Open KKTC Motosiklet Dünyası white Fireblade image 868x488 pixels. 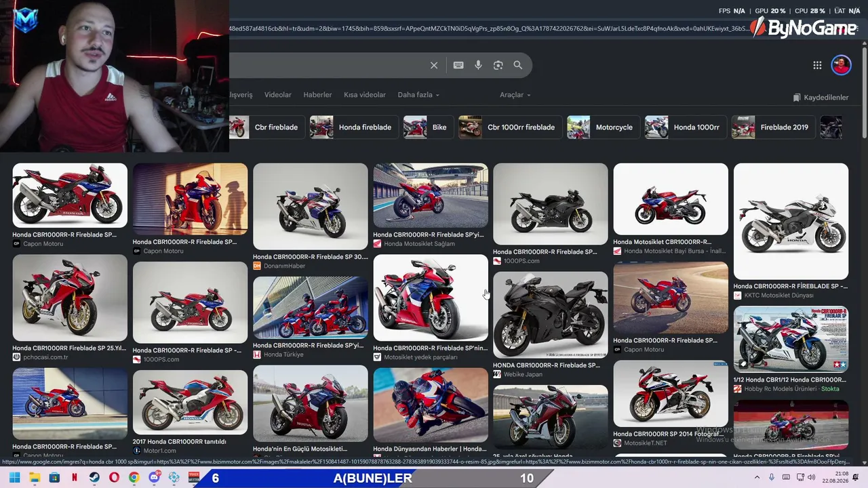[x=791, y=221]
